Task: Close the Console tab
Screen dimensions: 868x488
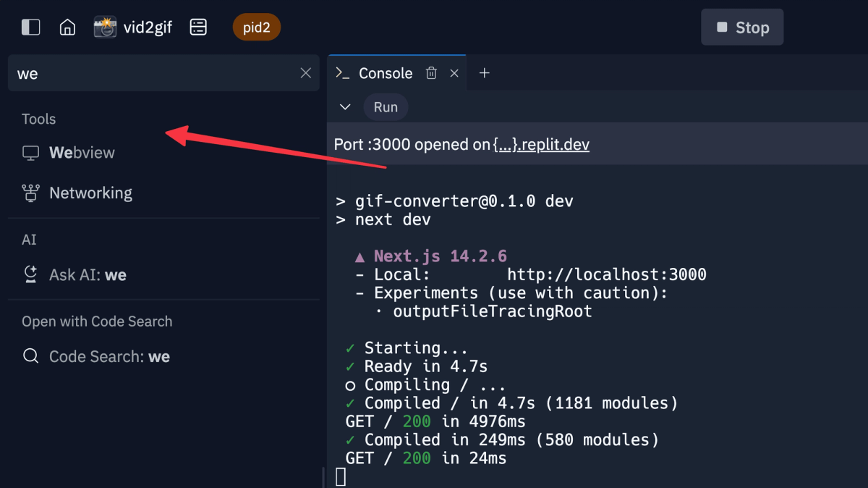Action: (454, 72)
